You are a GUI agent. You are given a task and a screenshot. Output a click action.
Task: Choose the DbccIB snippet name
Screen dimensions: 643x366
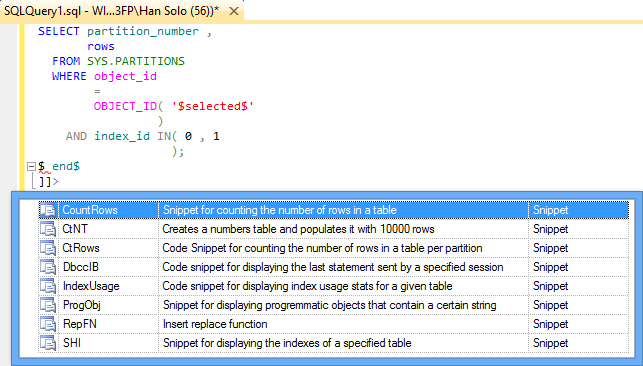(x=81, y=267)
